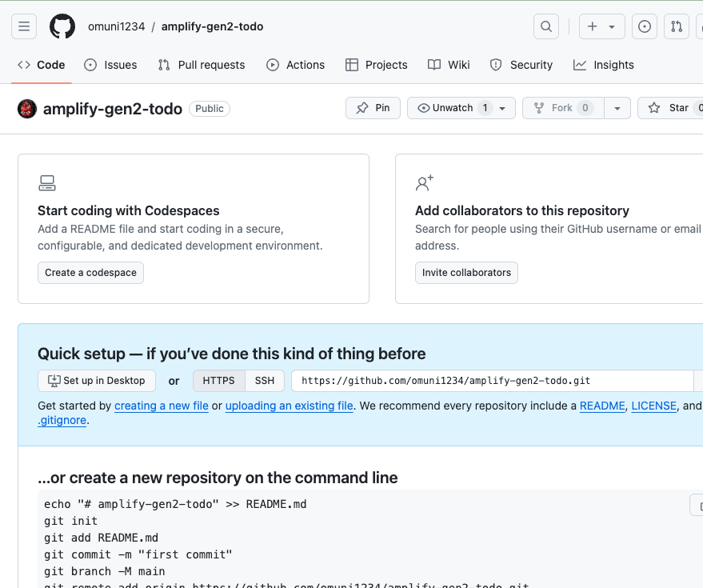Switch to the Actions tab
Screen dimensions: 703x588
click(295, 65)
